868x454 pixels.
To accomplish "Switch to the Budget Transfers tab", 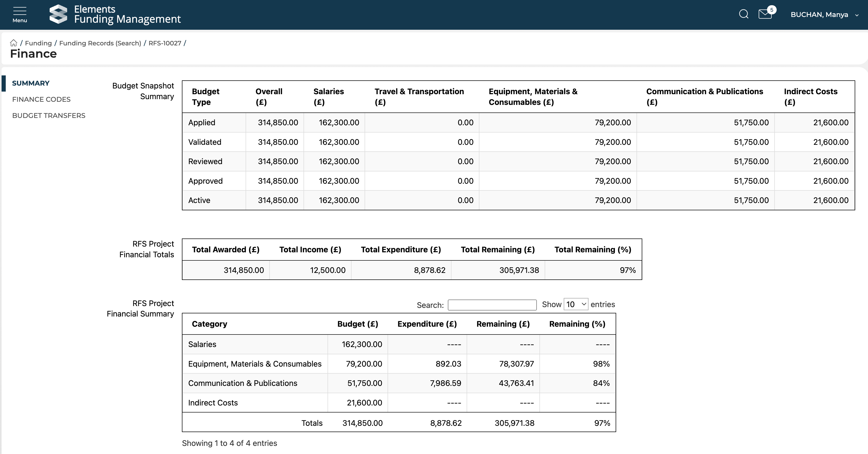I will click(x=49, y=116).
